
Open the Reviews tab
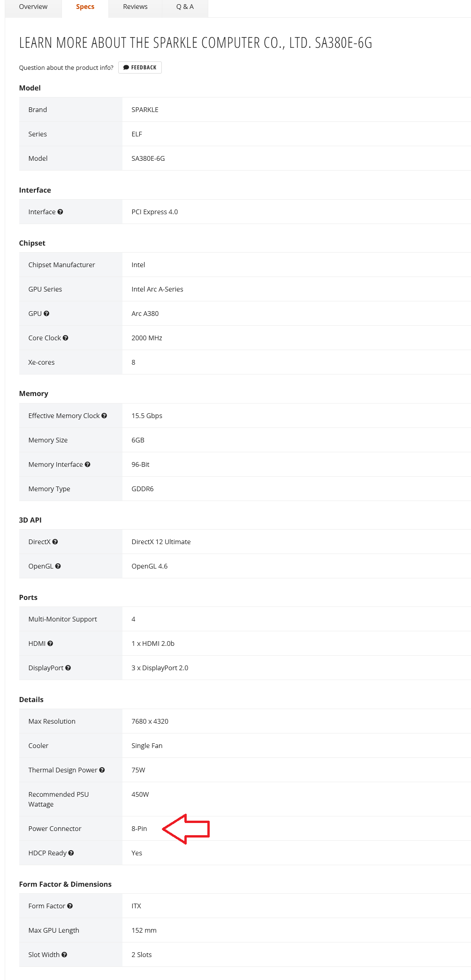click(x=135, y=7)
